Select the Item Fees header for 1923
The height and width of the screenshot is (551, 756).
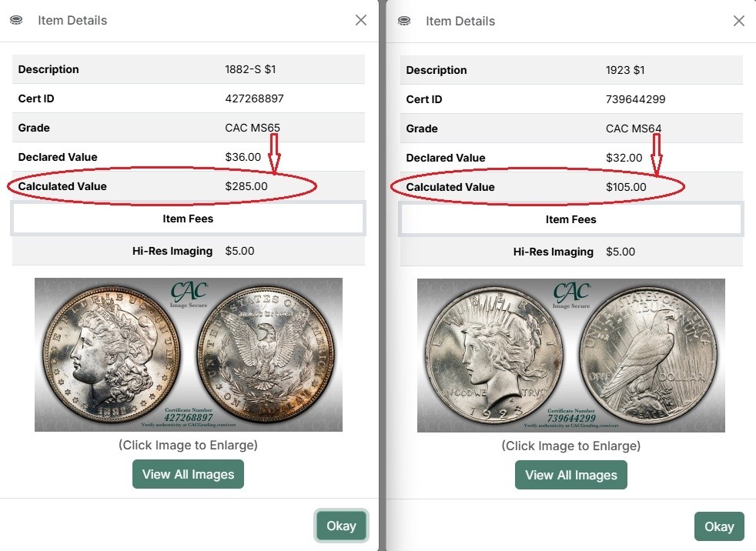570,219
